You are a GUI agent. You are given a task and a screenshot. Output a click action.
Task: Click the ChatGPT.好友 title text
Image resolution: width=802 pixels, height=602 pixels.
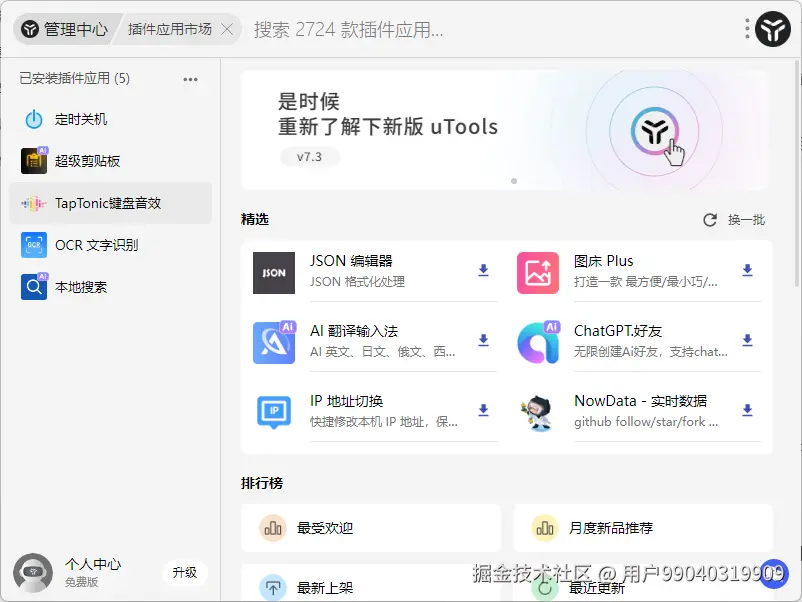coord(618,331)
